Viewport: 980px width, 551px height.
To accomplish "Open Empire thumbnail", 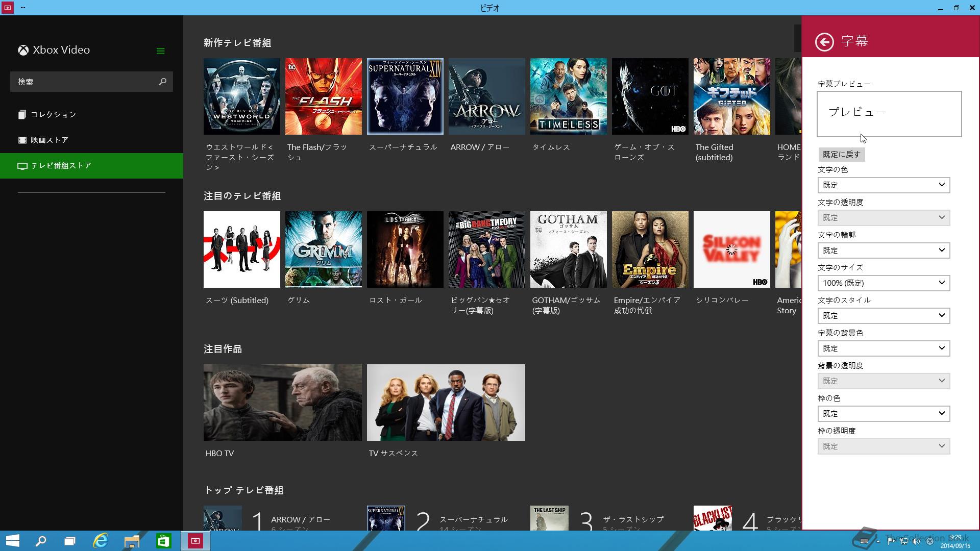I will coord(650,249).
